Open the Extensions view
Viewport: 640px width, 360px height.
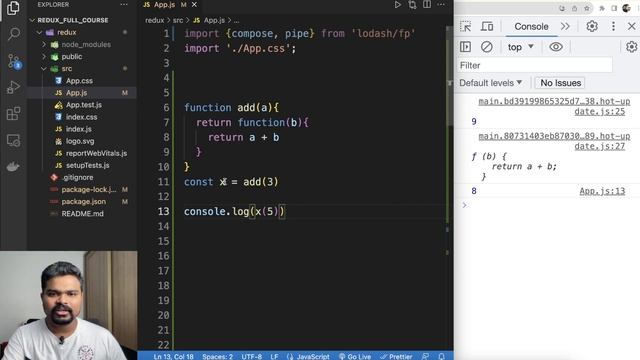[x=13, y=113]
